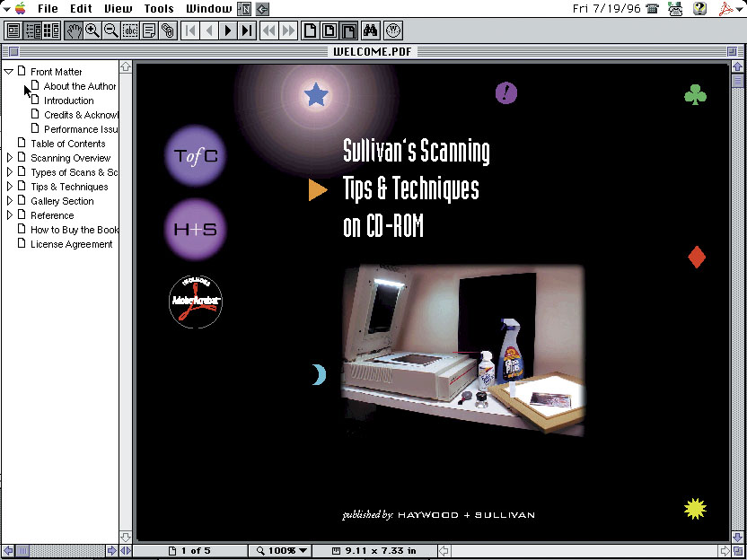Jump to the last page
Viewport: 747px width, 560px height.
tap(247, 31)
